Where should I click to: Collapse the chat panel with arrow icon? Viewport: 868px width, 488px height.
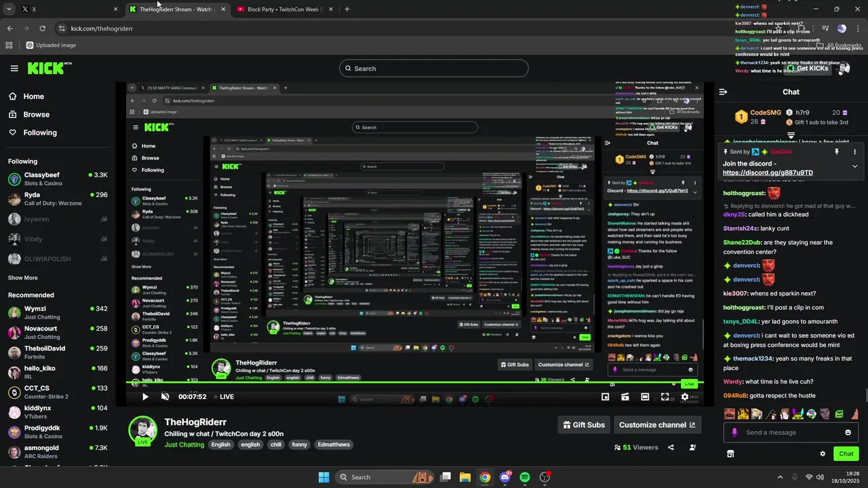pyautogui.click(x=723, y=91)
